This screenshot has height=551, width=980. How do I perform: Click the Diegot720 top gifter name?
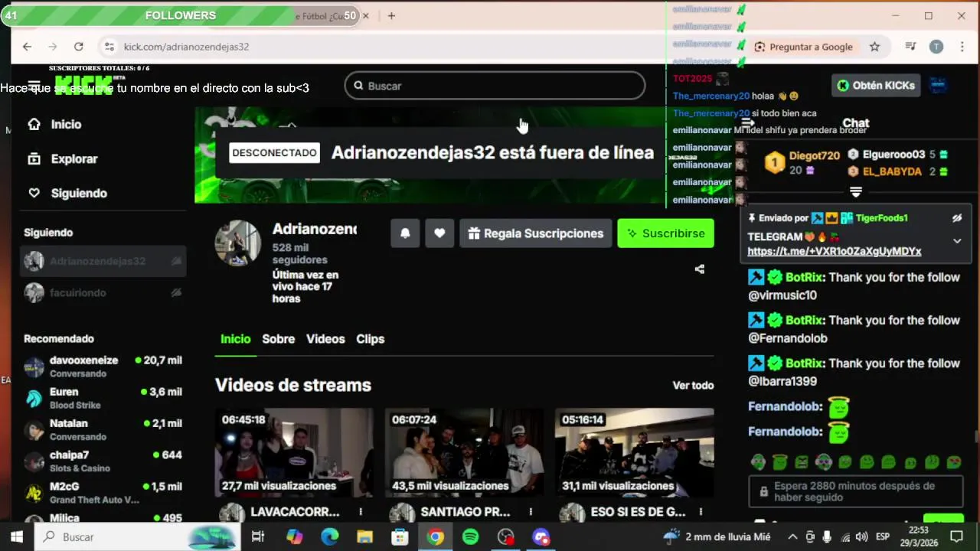click(815, 155)
